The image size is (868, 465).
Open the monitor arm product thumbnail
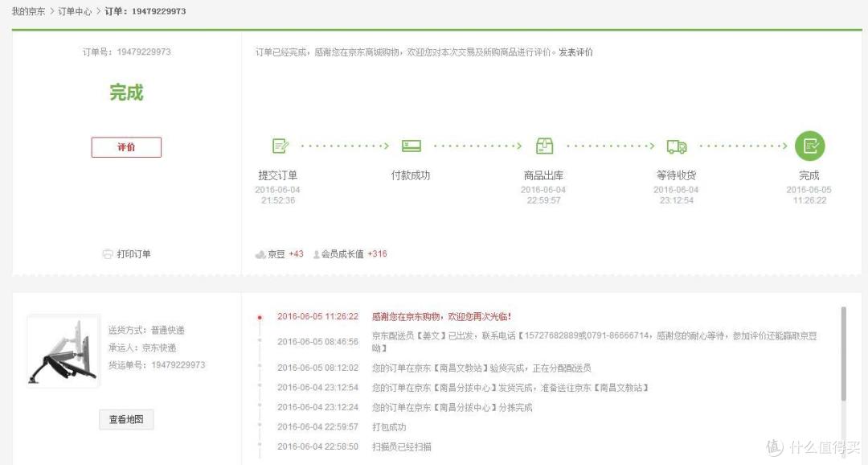63,352
